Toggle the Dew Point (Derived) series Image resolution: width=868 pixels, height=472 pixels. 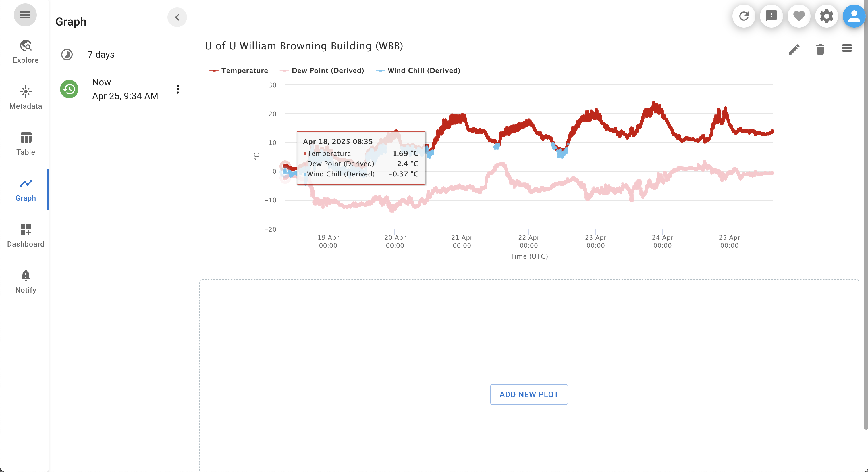327,70
